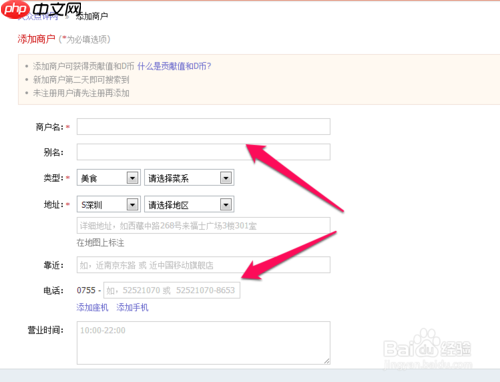
Task: Focus the 靠近 nearby landmark field
Action: 203,265
